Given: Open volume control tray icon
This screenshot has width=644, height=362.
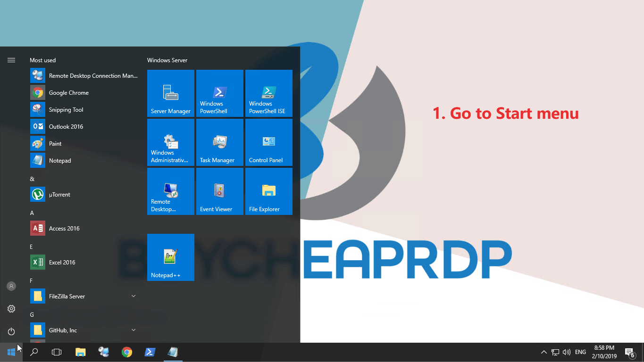Looking at the screenshot, I should 567,352.
